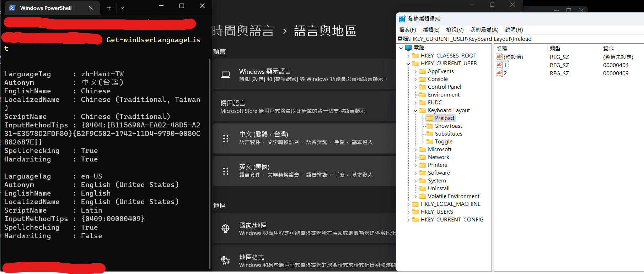
Task: Go back to 時間與語言 breadcrumb
Action: click(243, 31)
